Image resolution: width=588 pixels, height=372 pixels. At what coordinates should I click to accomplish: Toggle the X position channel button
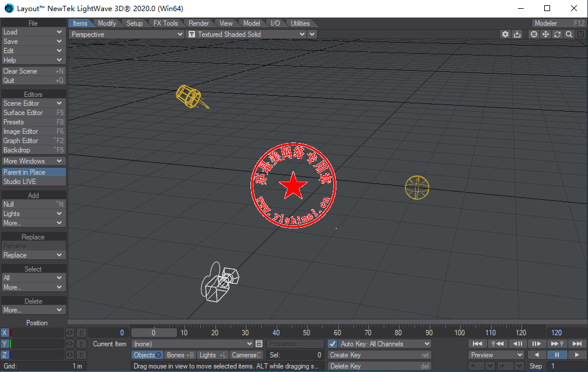tap(5, 333)
